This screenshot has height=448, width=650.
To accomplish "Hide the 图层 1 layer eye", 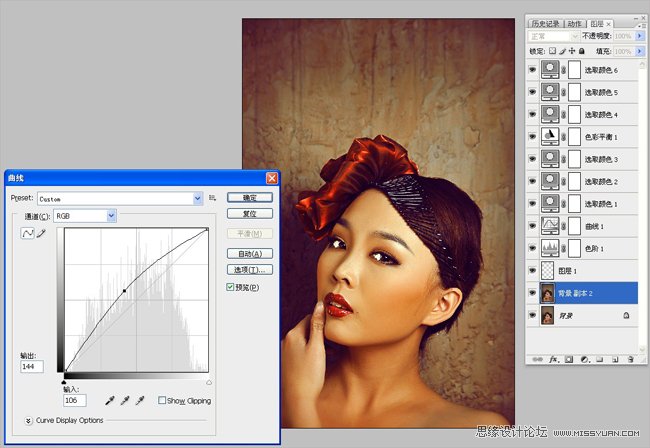I will pyautogui.click(x=533, y=271).
